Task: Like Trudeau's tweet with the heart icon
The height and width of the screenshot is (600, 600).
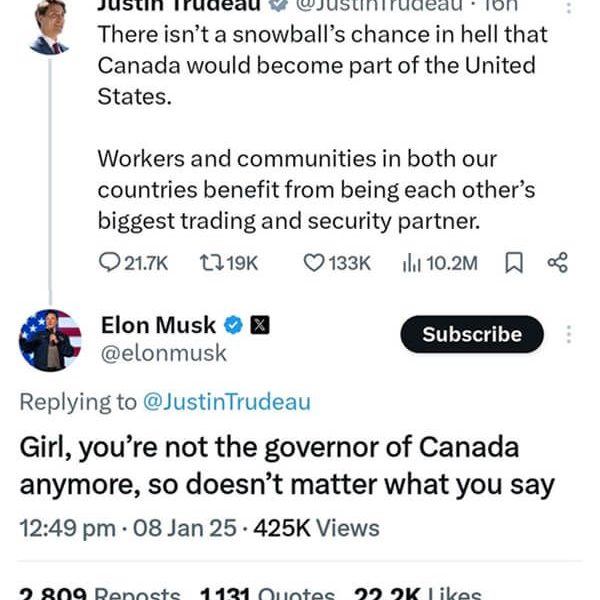Action: (x=314, y=262)
